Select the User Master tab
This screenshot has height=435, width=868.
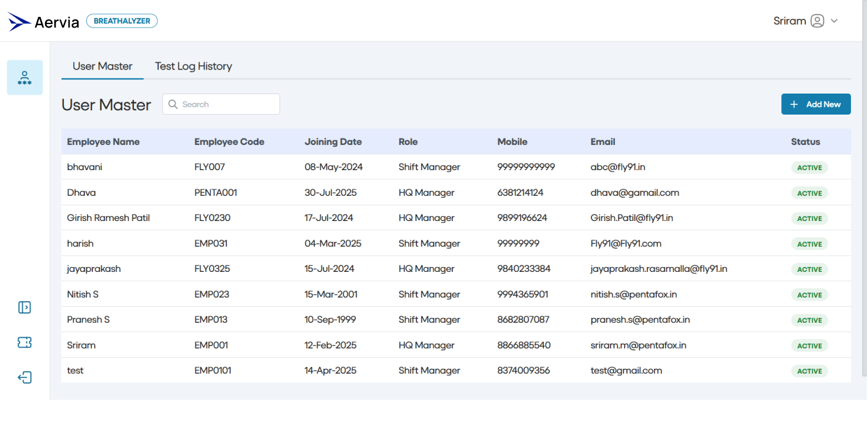tap(102, 66)
